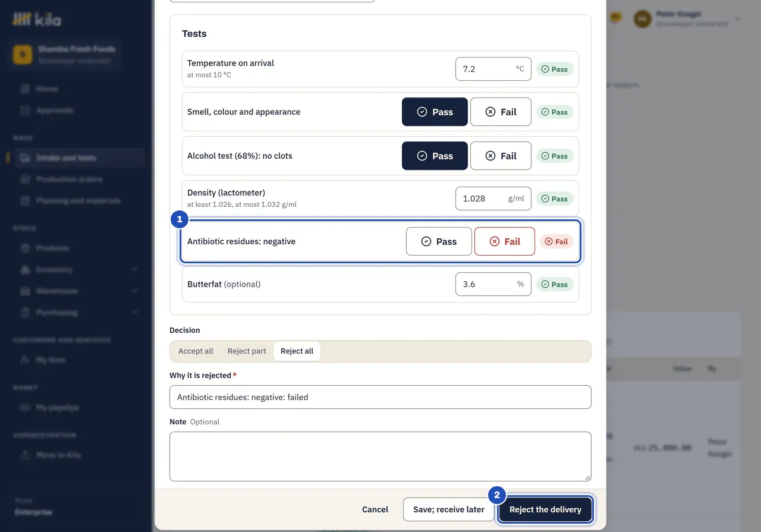Open Planning and materials in the sidebar
Image resolution: width=761 pixels, height=532 pixels.
(x=80, y=200)
